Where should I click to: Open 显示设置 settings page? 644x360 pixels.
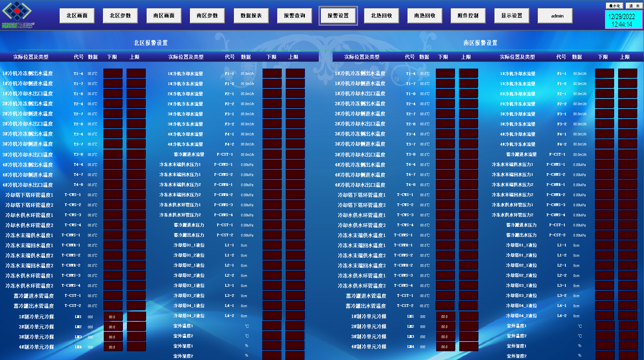512,16
